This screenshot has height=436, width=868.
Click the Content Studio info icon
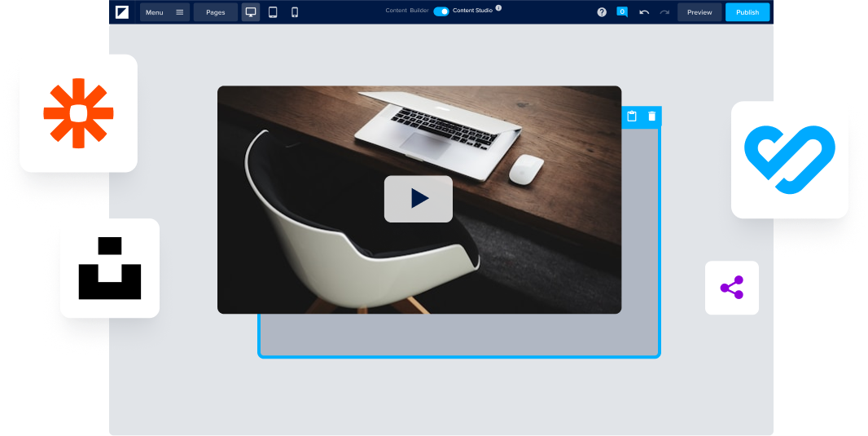(x=498, y=8)
